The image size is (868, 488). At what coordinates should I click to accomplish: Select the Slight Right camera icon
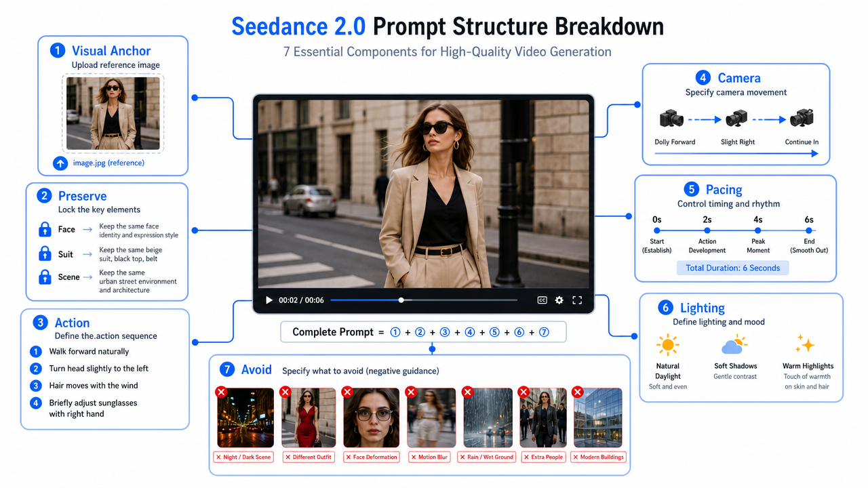click(737, 119)
